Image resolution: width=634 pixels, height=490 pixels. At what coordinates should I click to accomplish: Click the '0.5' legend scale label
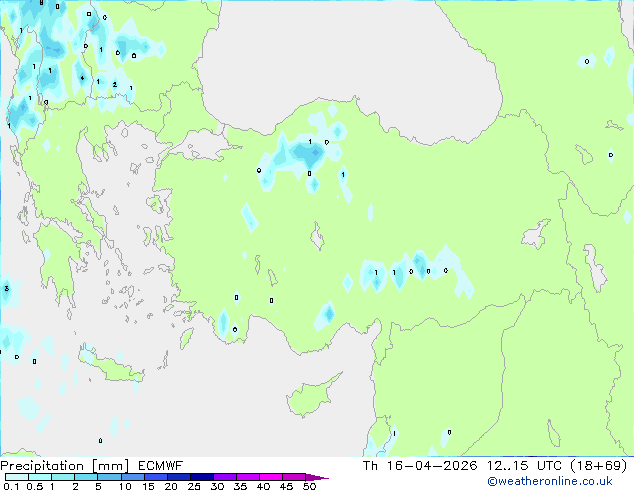(34, 486)
